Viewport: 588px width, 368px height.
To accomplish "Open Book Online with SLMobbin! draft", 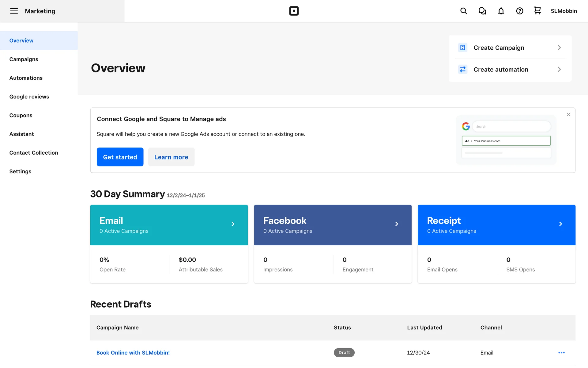I will tap(133, 353).
